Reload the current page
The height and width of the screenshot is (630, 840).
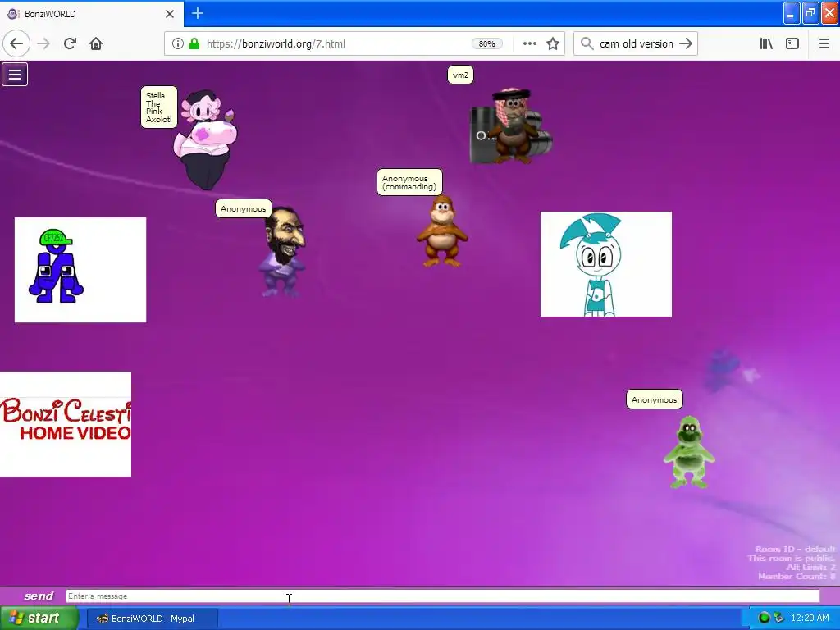[70, 43]
